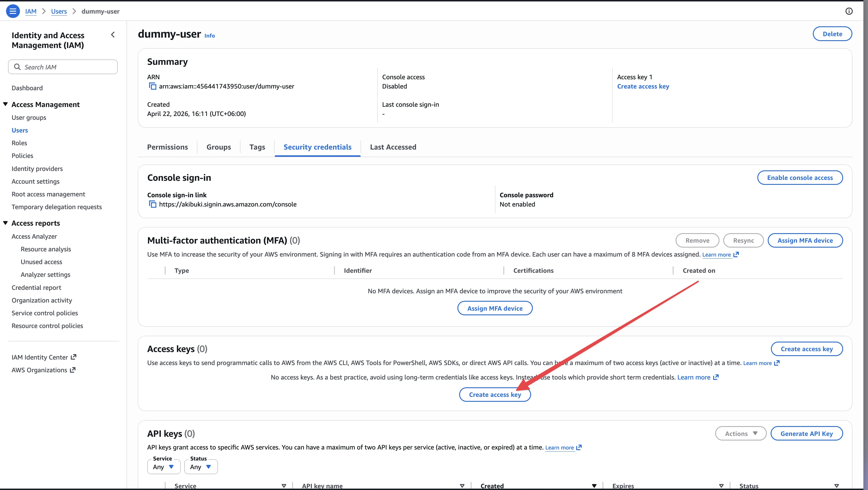Open IAM Identity Center via its external link icon
The height and width of the screenshot is (490, 868).
(x=73, y=357)
